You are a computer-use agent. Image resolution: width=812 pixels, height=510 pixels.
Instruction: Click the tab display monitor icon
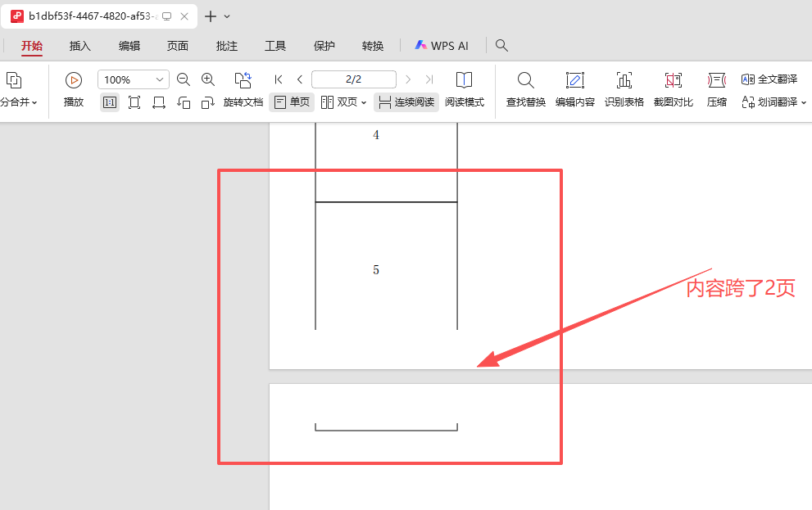pos(167,16)
